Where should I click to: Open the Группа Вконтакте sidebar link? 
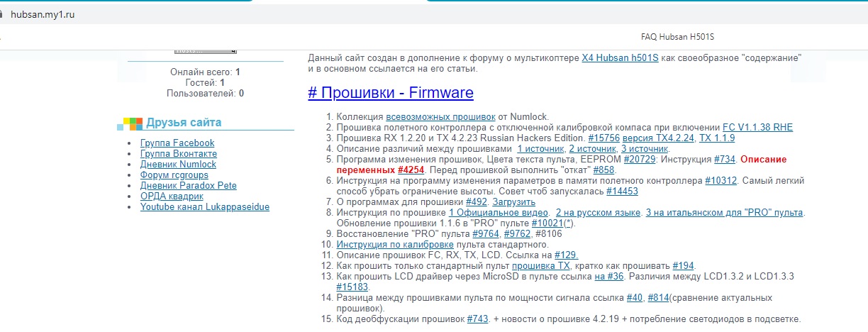point(178,154)
